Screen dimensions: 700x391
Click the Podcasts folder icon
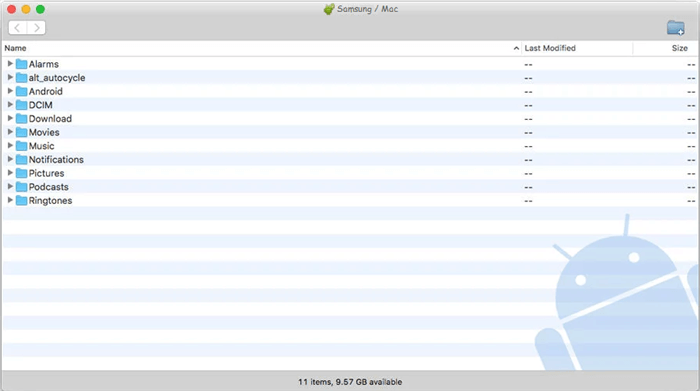(x=21, y=187)
